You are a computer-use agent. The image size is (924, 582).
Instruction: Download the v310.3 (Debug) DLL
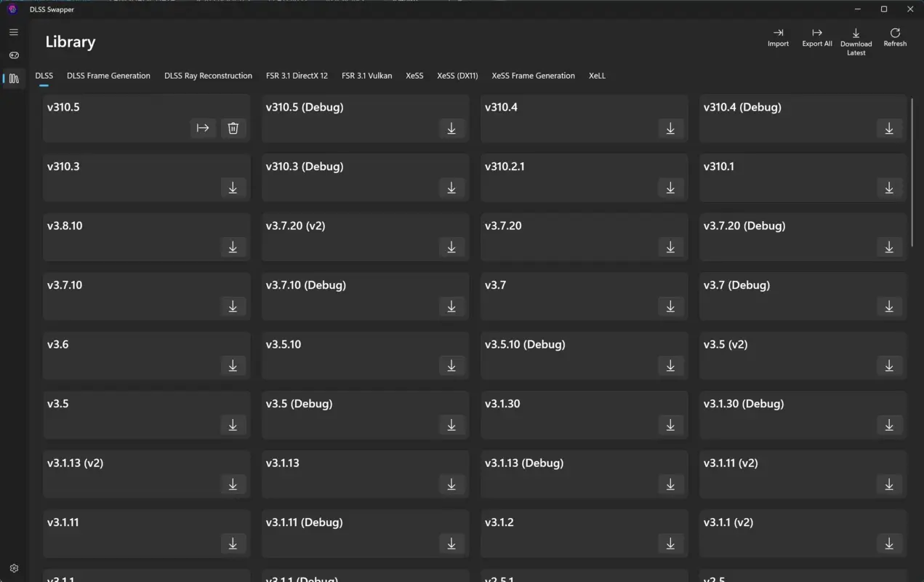pos(451,188)
